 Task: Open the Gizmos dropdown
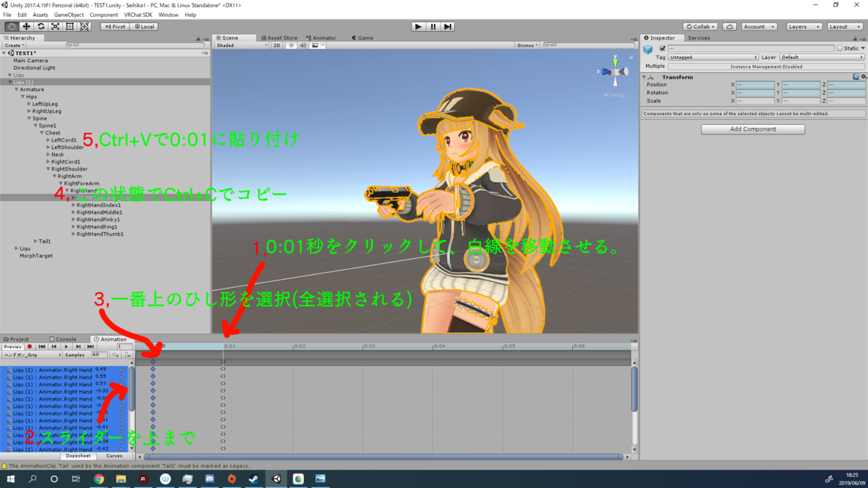[528, 46]
